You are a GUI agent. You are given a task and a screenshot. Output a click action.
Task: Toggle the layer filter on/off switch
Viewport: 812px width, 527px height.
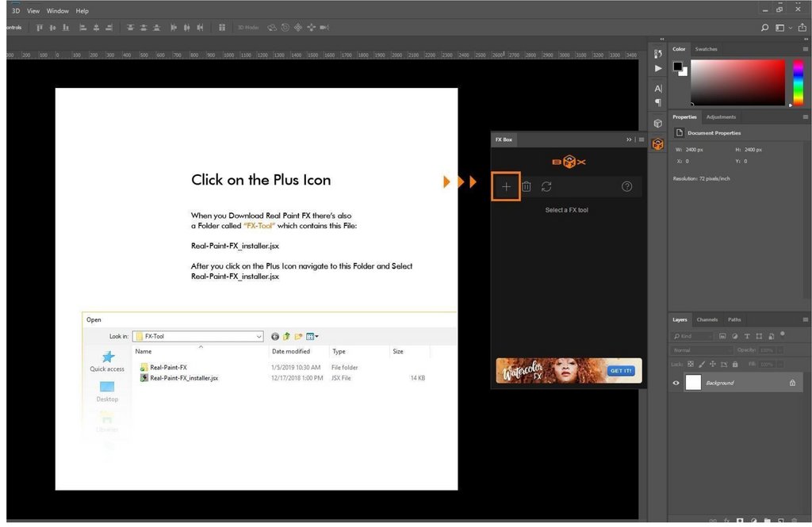783,334
